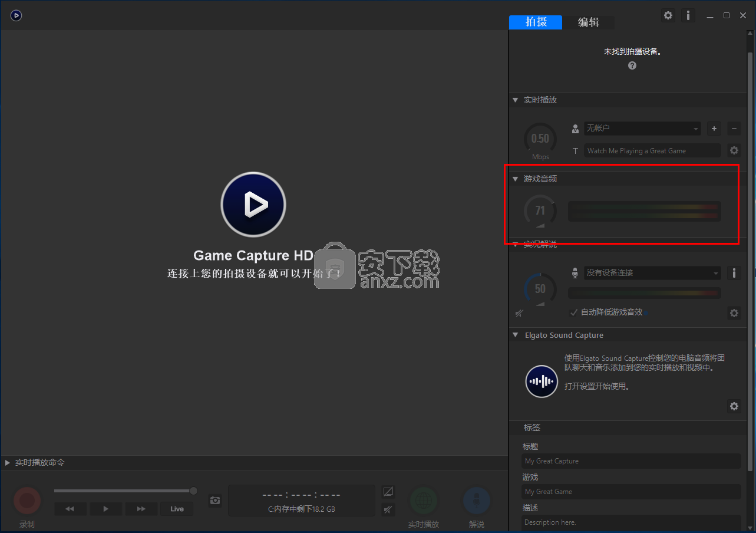Toggle the 解说 commentary microphone button
The image size is (756, 533).
[x=477, y=501]
